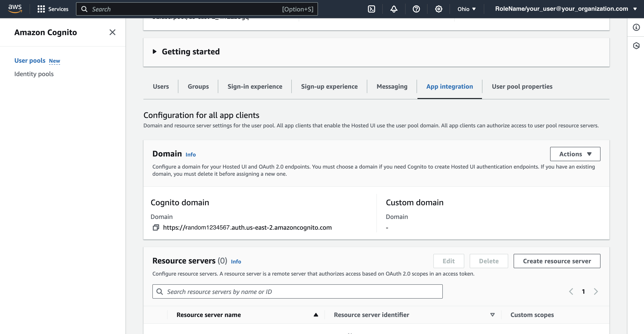Image resolution: width=644 pixels, height=334 pixels.
Task: Switch to the Users tab
Action: pyautogui.click(x=161, y=86)
